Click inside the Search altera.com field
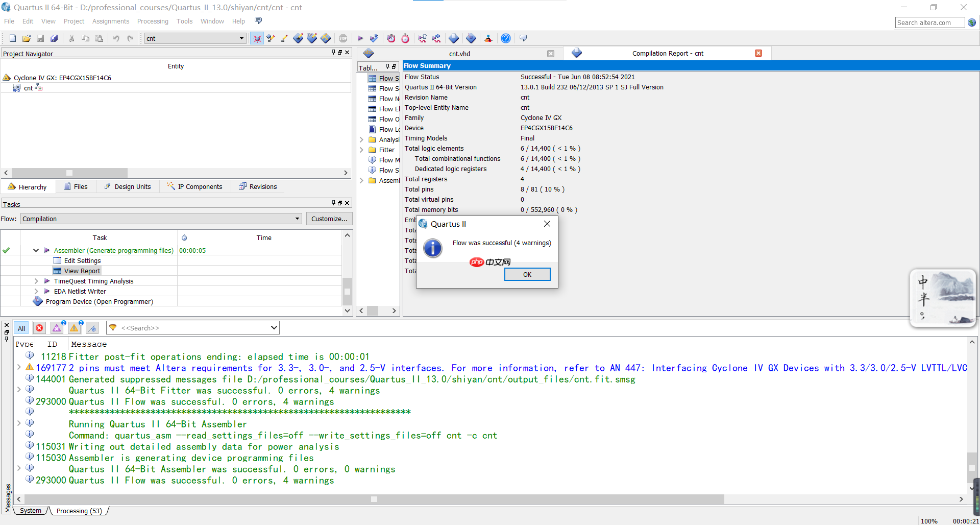This screenshot has height=525, width=980. [x=929, y=22]
